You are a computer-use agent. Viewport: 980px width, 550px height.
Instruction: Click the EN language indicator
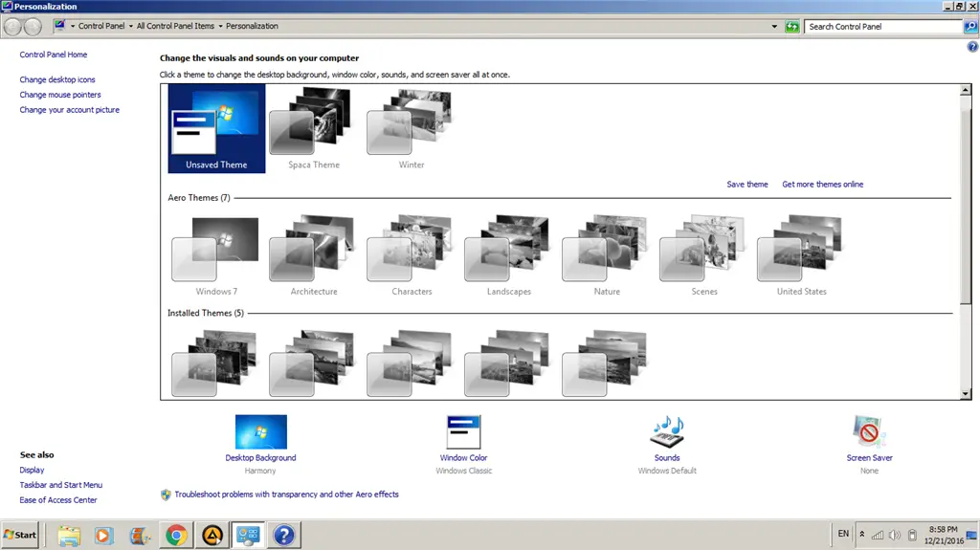pos(843,534)
